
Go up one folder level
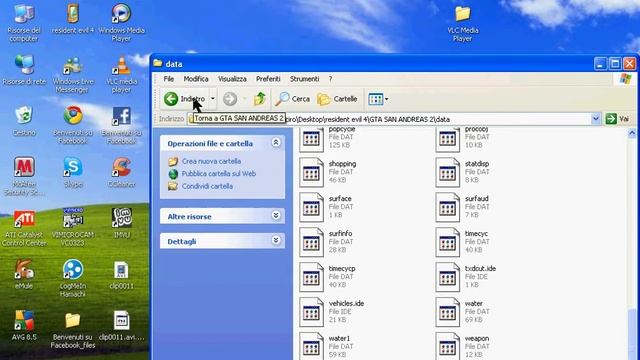[x=260, y=99]
